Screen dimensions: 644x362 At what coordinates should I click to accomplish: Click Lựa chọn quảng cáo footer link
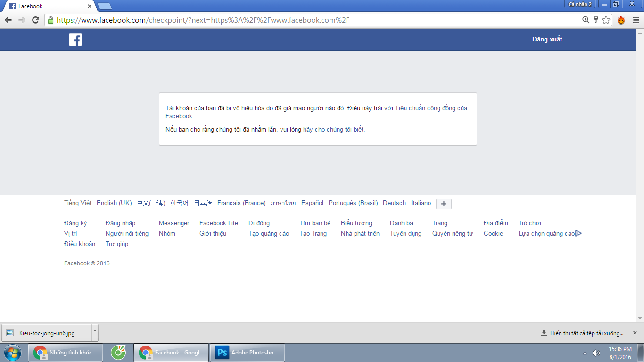tap(547, 234)
